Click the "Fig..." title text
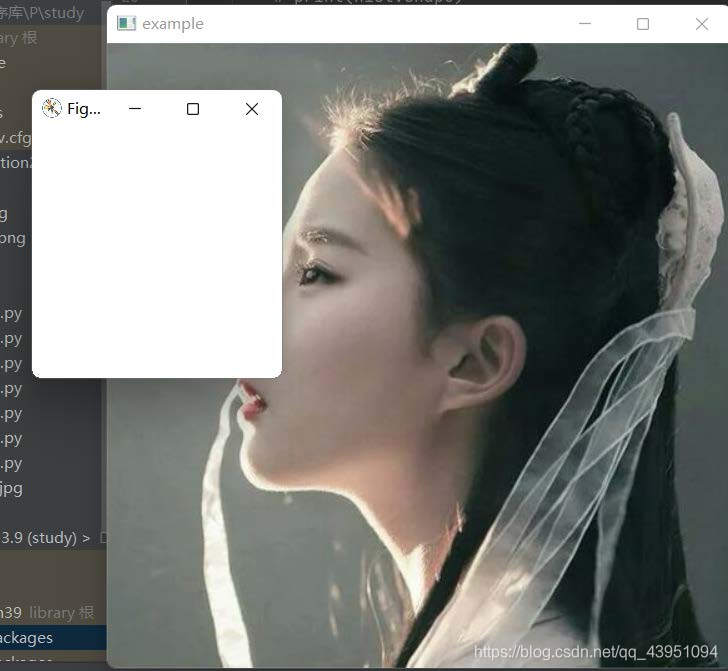Viewport: 728px width, 671px height. (84, 109)
